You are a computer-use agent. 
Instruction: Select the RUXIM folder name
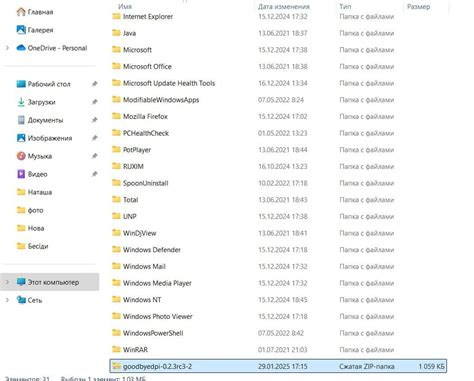pos(133,166)
